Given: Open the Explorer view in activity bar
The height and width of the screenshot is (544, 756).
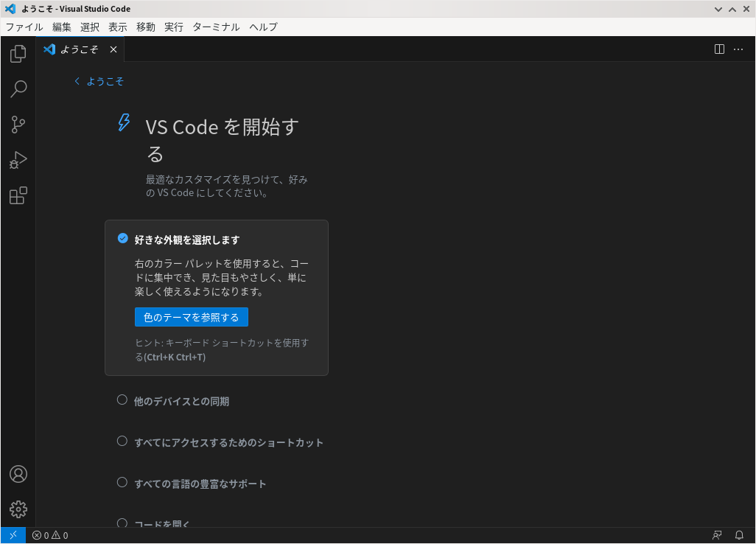Looking at the screenshot, I should [x=18, y=54].
